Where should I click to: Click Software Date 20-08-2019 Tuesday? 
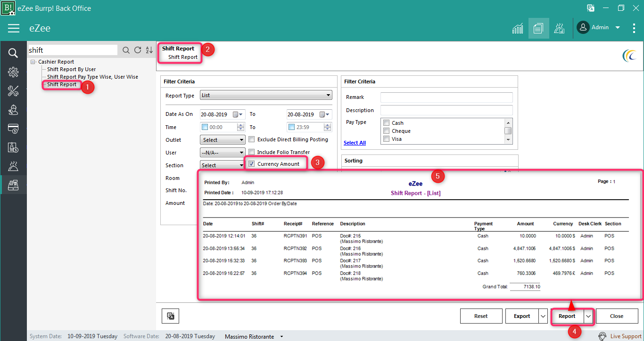point(190,336)
